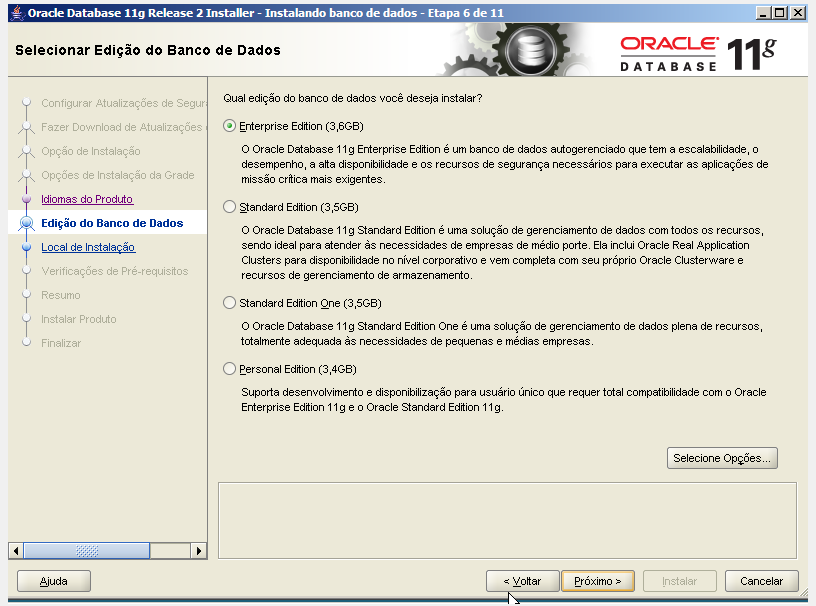Click the horizontal scrollbar thumb in step panel
Viewport: 816px width, 606px height.
(87, 551)
